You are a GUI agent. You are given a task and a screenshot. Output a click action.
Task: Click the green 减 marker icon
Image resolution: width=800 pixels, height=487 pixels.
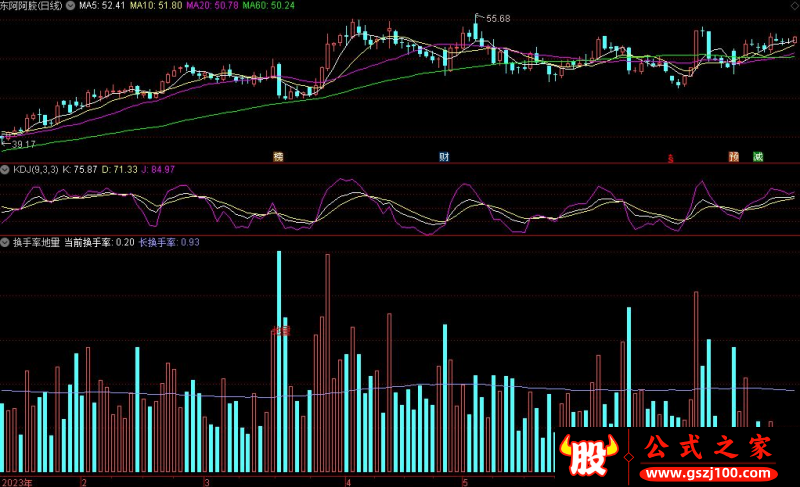click(758, 157)
